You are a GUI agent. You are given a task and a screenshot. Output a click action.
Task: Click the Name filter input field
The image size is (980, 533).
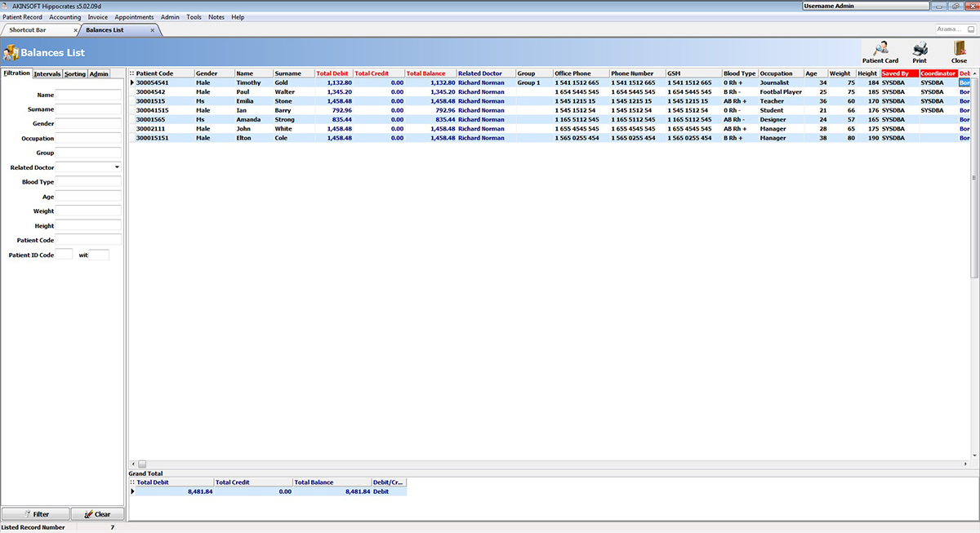(x=88, y=95)
